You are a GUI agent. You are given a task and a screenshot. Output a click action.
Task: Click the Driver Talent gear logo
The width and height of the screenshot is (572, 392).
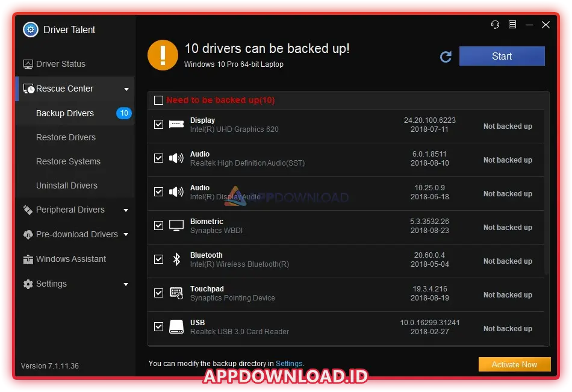tap(30, 30)
